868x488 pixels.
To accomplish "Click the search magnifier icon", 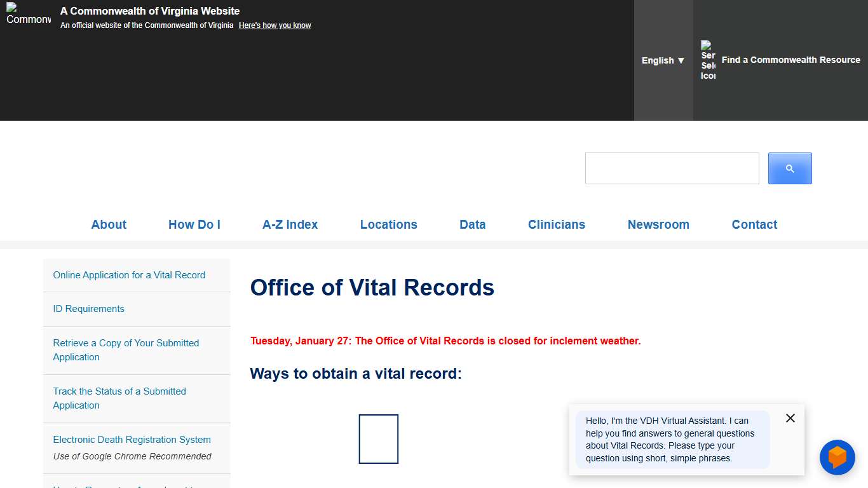I will coord(789,168).
